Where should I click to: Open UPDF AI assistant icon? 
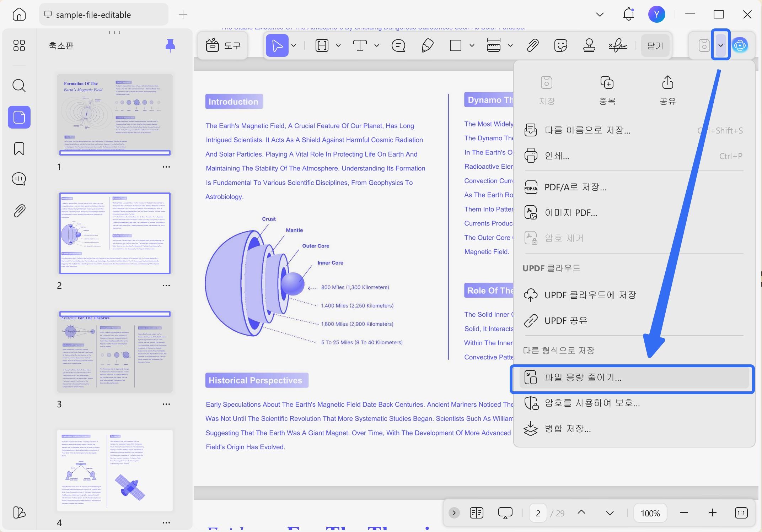pyautogui.click(x=740, y=45)
